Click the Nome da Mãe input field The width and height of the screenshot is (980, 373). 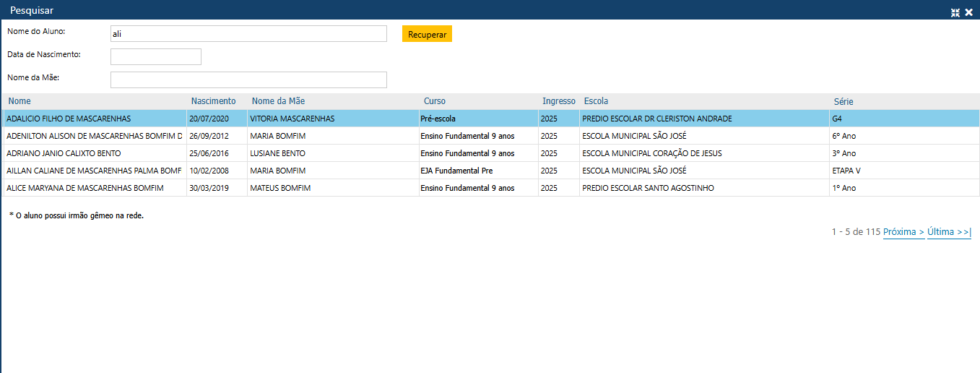[248, 80]
